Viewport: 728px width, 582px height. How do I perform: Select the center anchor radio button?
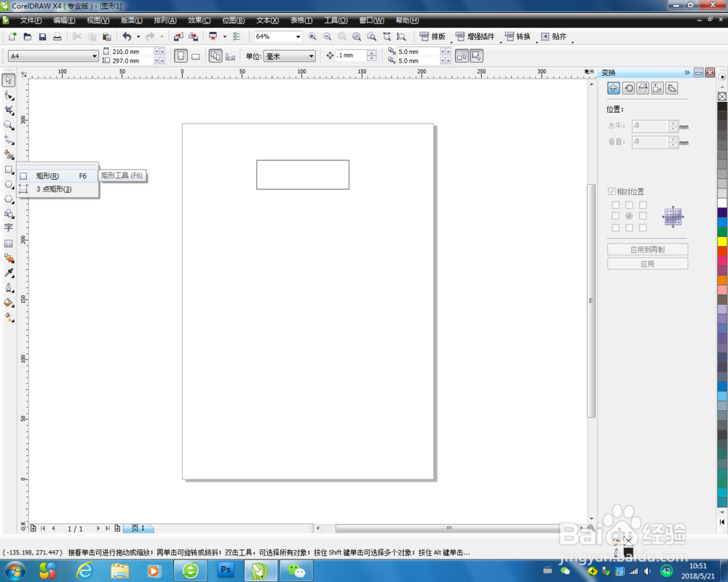point(629,216)
